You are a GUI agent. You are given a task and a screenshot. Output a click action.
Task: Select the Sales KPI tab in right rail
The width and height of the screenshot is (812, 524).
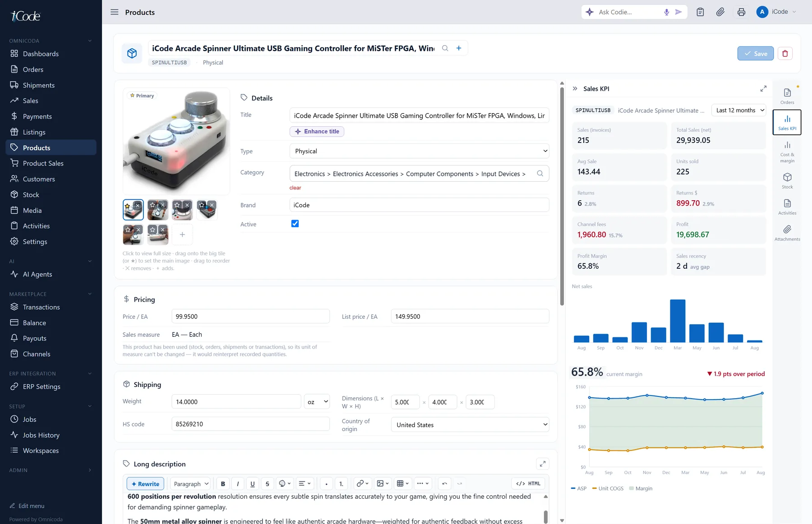click(787, 122)
